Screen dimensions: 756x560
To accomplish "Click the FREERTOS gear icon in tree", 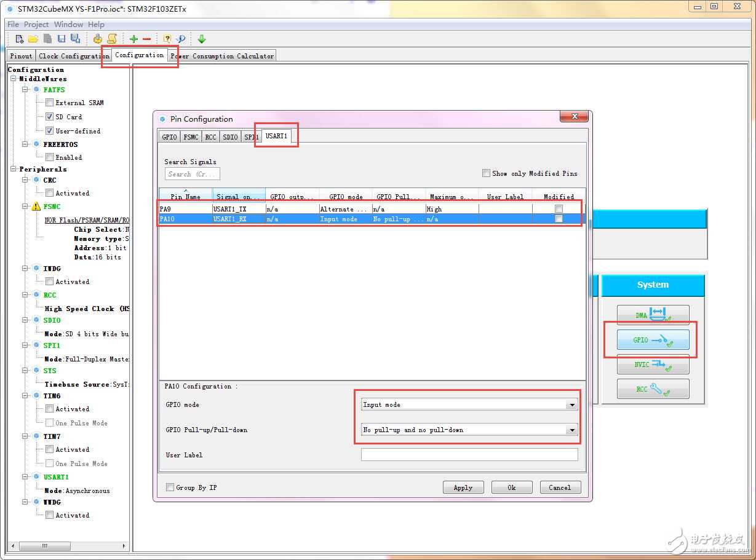I will (36, 144).
